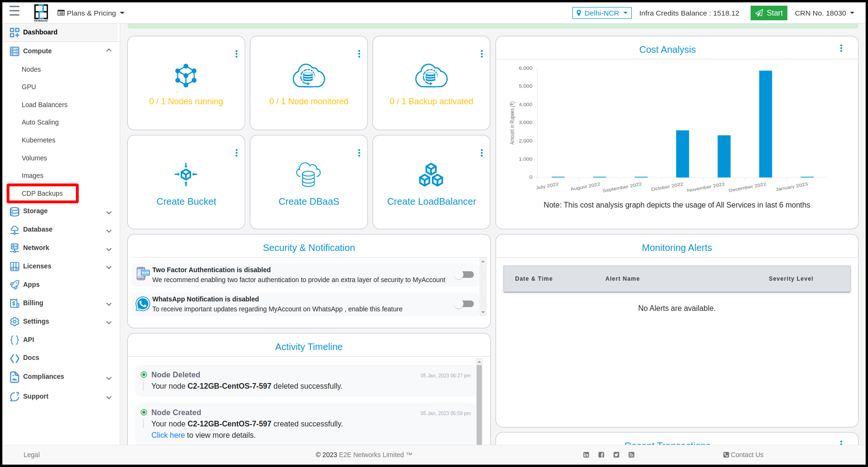Click the E2E Networks logo

click(41, 13)
